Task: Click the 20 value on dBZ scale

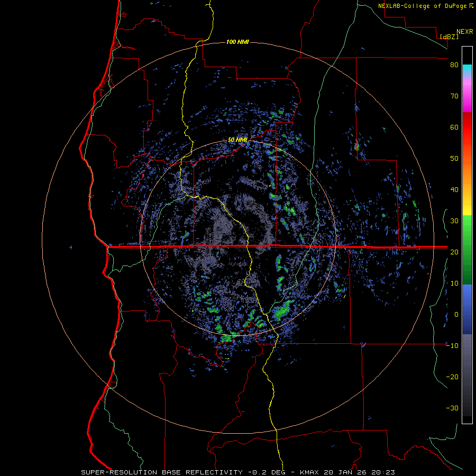Action: [454, 252]
